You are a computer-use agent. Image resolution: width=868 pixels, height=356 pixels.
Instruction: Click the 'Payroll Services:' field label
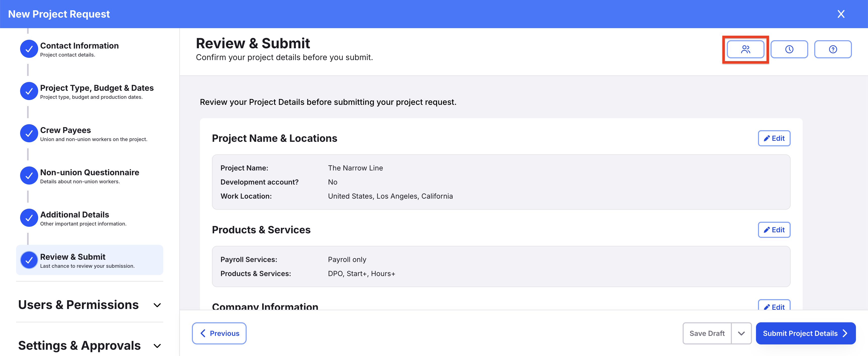coord(249,259)
